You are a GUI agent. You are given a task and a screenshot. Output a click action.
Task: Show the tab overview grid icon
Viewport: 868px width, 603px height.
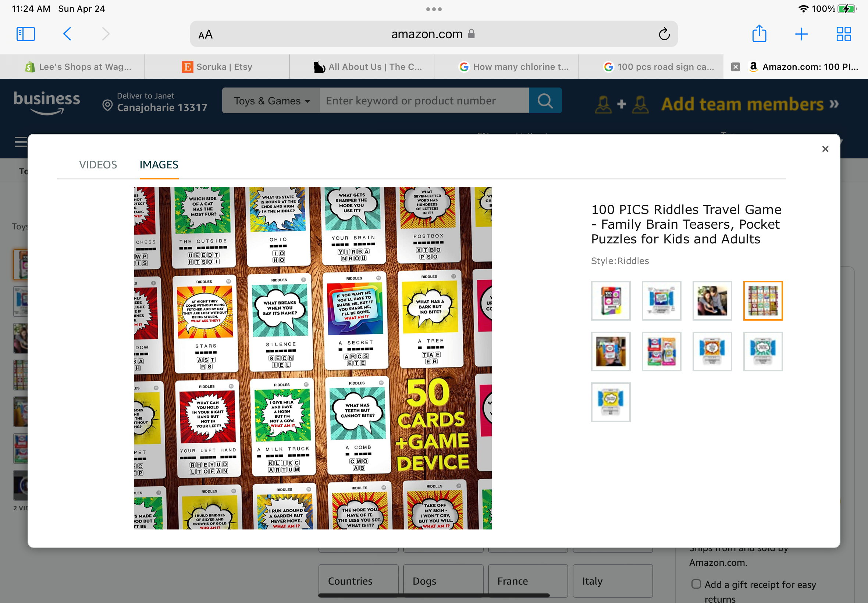843,34
